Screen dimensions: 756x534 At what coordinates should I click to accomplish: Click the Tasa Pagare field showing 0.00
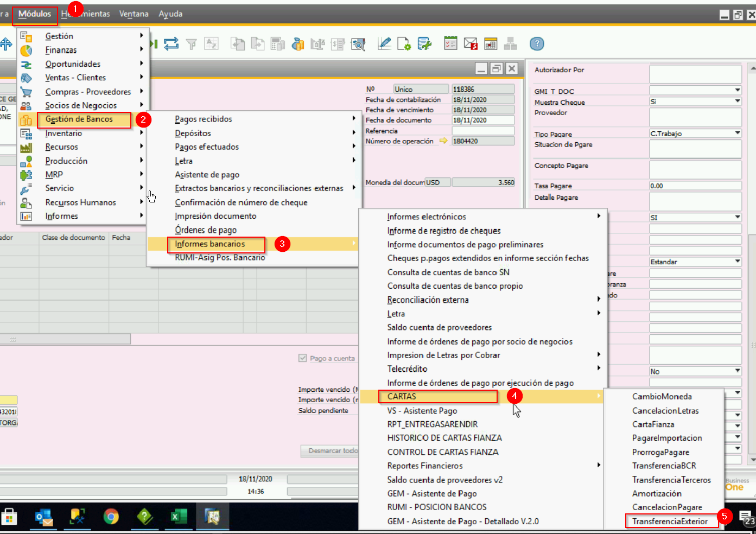(x=696, y=186)
